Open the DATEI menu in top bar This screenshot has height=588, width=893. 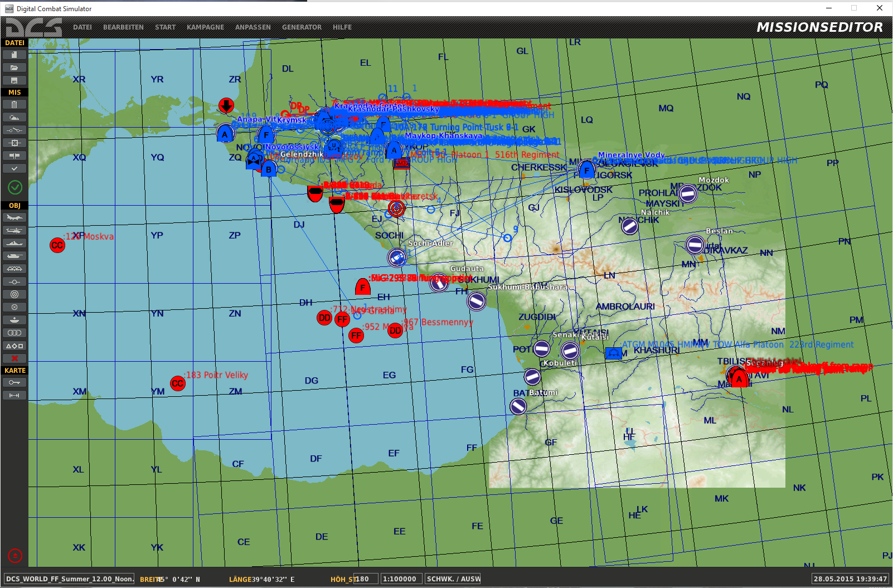[82, 27]
